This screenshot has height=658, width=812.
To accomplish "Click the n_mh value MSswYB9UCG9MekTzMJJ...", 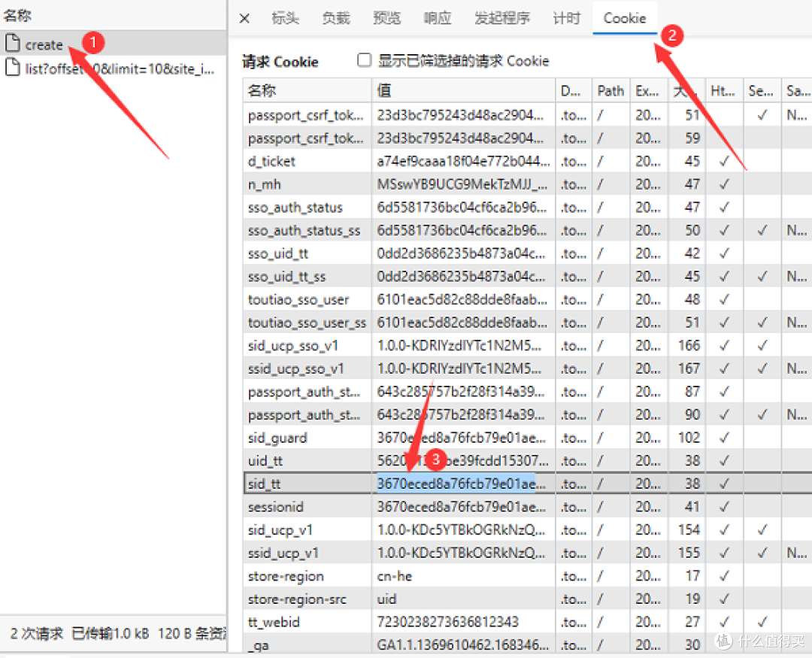I will pos(462,184).
